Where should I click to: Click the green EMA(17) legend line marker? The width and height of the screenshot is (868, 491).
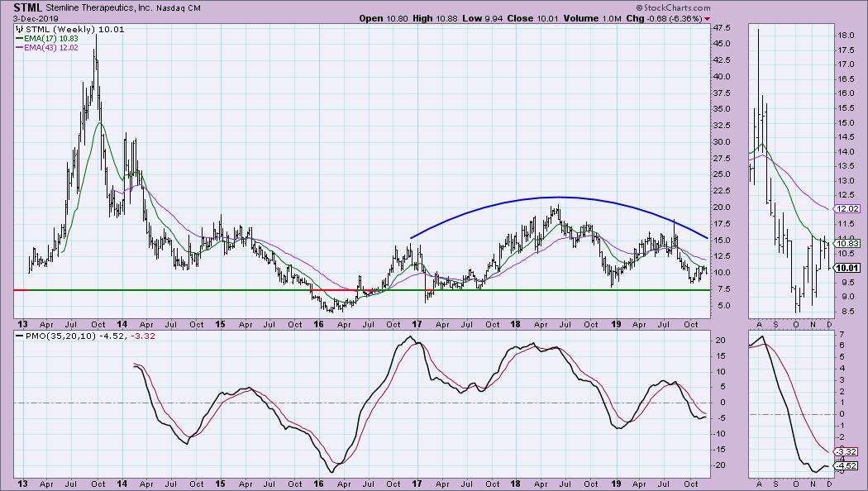click(19, 39)
